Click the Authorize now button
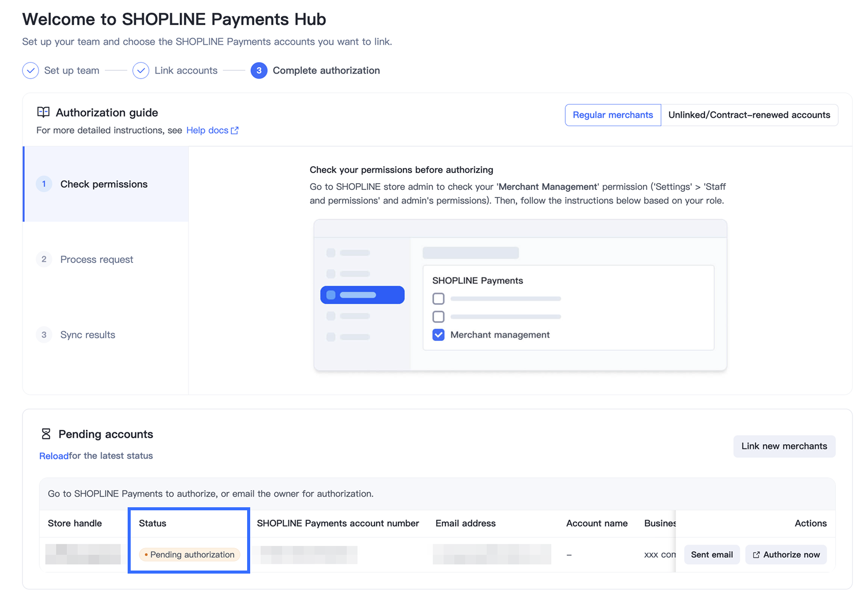This screenshot has width=868, height=594. [x=786, y=555]
